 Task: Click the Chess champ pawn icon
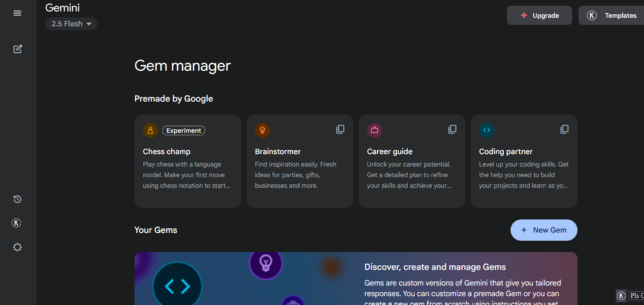pyautogui.click(x=150, y=130)
